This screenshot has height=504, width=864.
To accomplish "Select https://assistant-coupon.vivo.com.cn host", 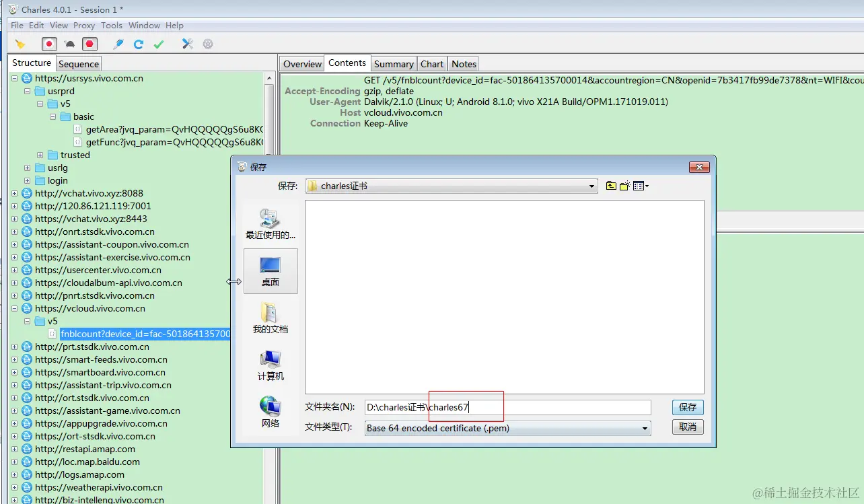I will [112, 244].
